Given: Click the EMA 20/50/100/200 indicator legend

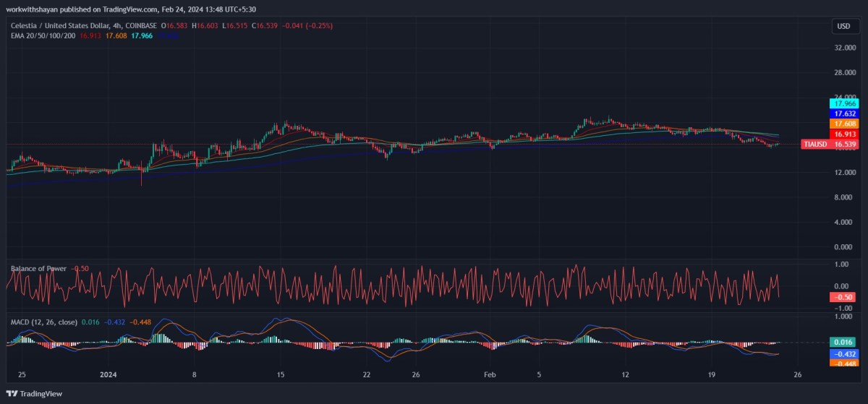Looking at the screenshot, I should coord(45,35).
